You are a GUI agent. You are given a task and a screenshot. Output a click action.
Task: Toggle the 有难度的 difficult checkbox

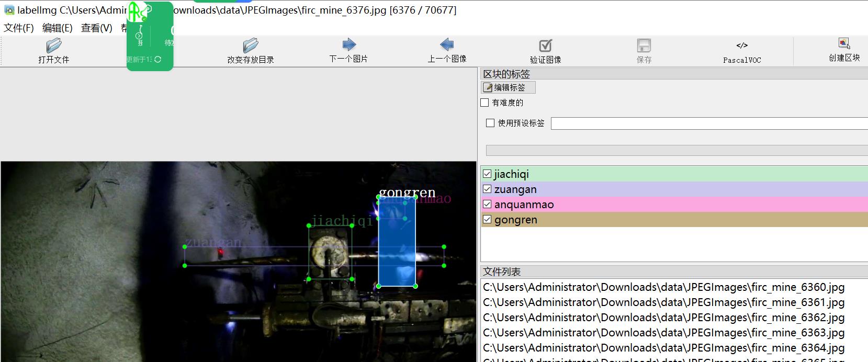pos(485,103)
